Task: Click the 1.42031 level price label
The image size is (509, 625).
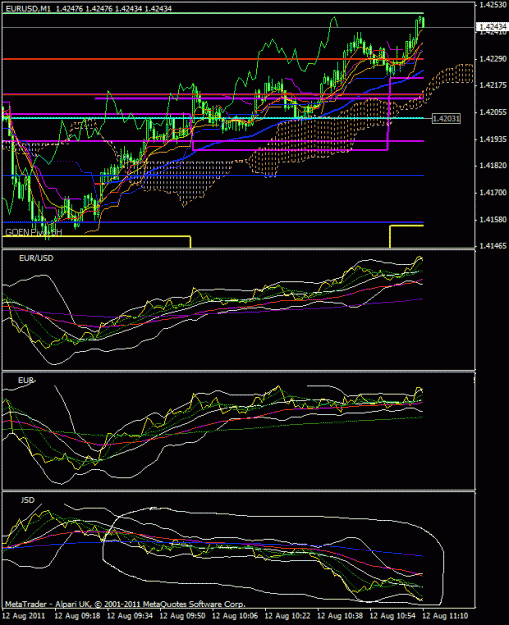Action: point(446,118)
